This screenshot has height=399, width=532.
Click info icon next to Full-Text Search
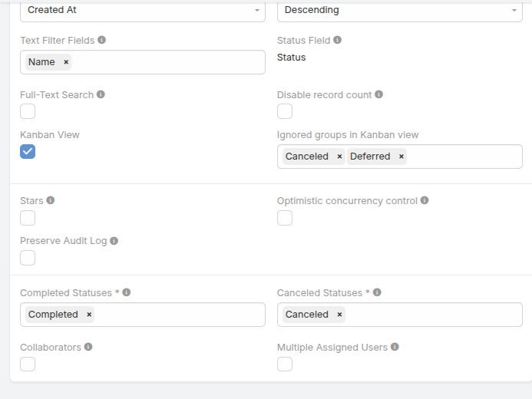[x=101, y=94]
